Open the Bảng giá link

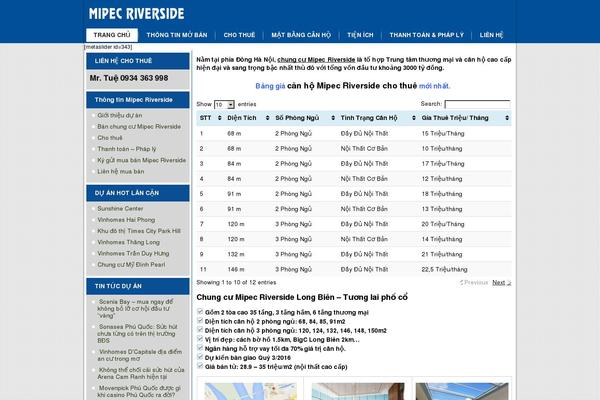[x=270, y=86]
